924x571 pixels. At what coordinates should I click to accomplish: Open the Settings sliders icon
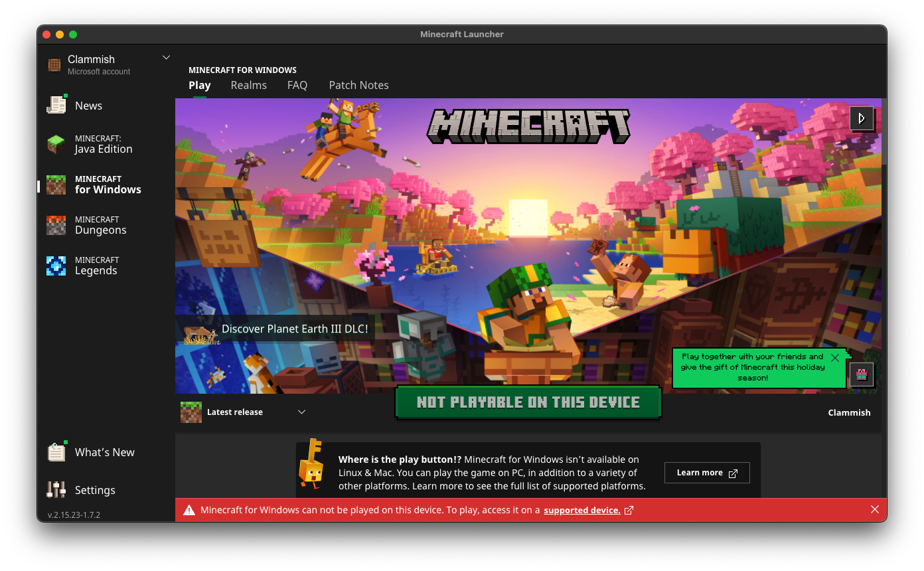coord(56,489)
